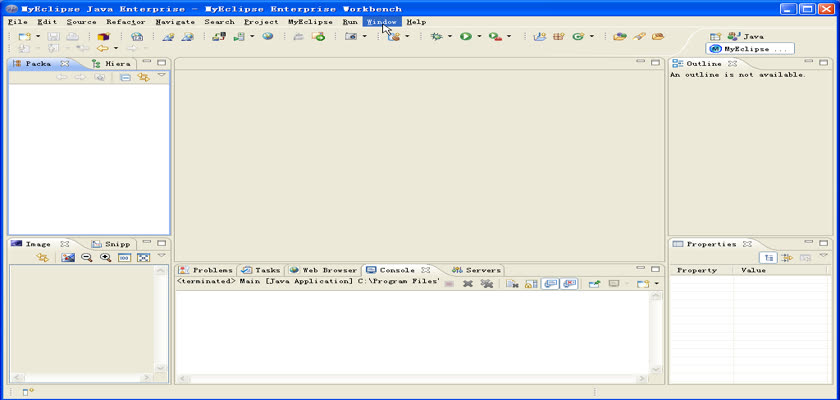Image resolution: width=840 pixels, height=400 pixels.
Task: Click the globe-with-grid toolbar icon beside the package cube
Action: coord(137,36)
